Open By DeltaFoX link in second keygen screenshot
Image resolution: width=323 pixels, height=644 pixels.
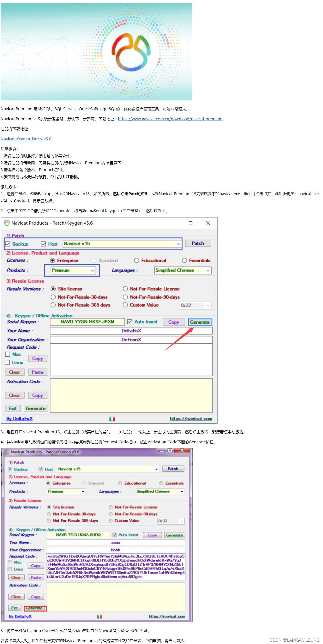tap(20, 616)
